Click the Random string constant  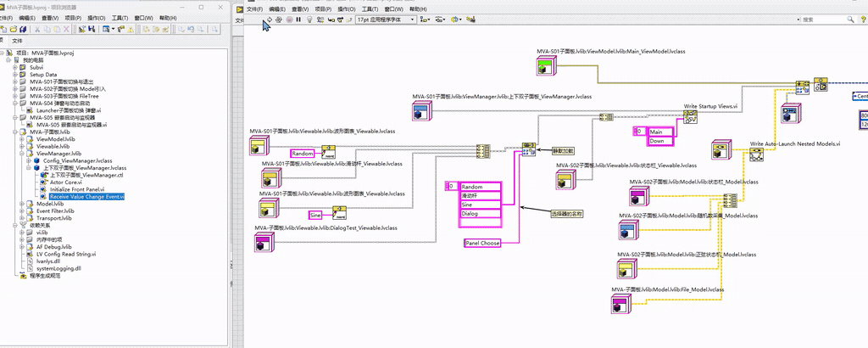303,154
